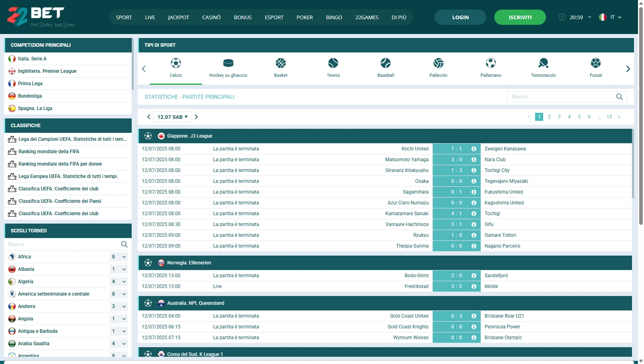Select the Pallamano handball icon
This screenshot has height=364, width=644.
[491, 63]
